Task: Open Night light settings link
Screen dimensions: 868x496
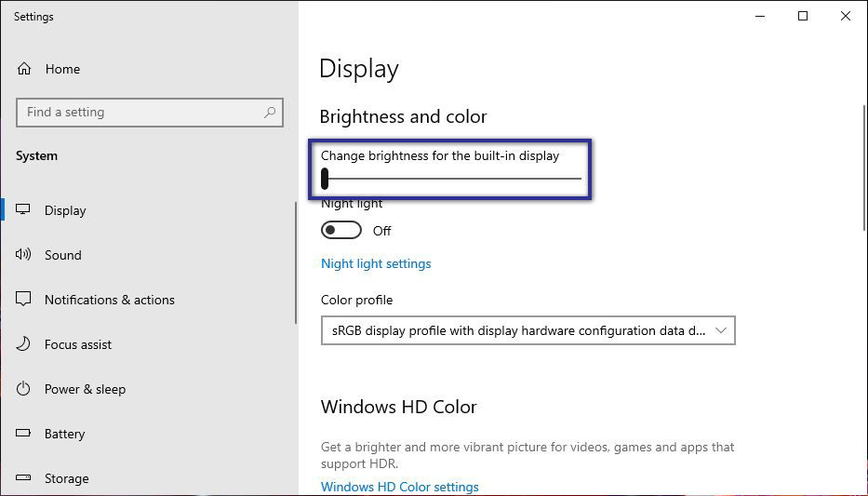Action: [376, 263]
